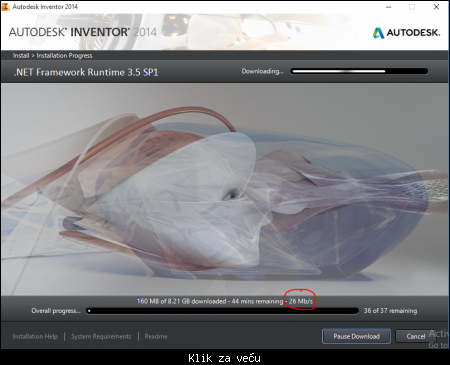Click the 26 Mb/s download speed text
The image size is (450, 365).
301,301
